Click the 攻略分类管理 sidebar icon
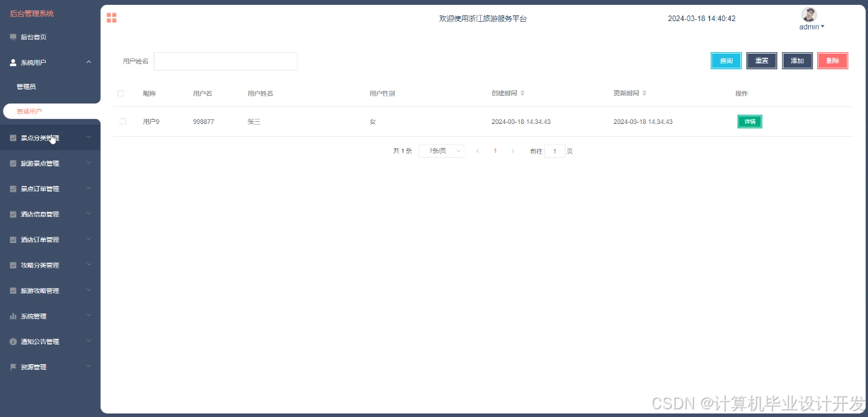 13,266
